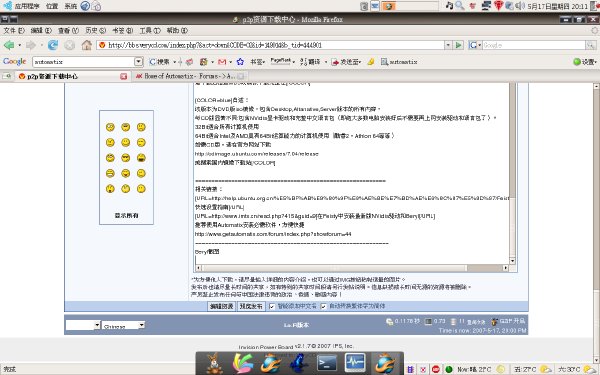Go back with the green back arrow
Viewport: 600px width, 375px height.
click(9, 45)
